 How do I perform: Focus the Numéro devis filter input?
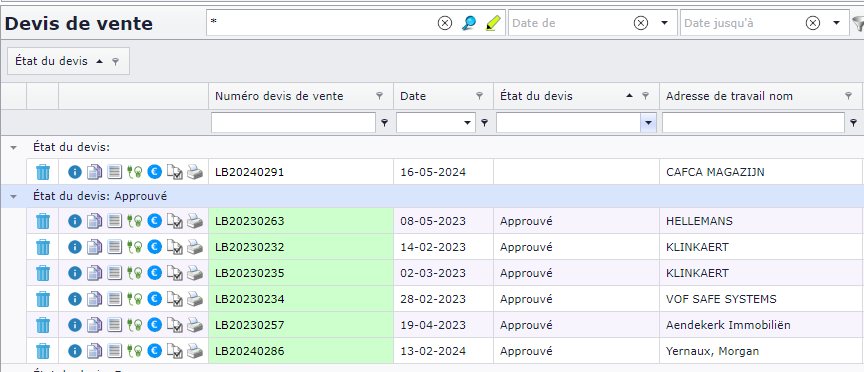pyautogui.click(x=294, y=123)
